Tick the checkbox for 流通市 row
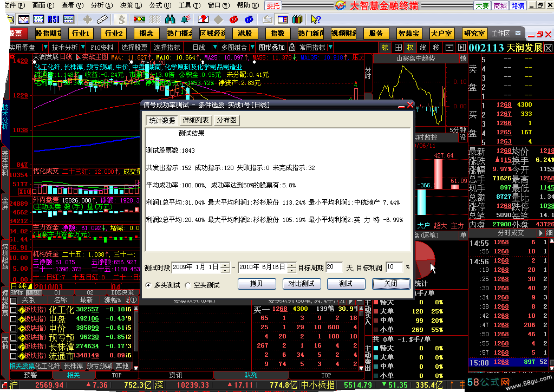554x392 pixels. [14, 356]
